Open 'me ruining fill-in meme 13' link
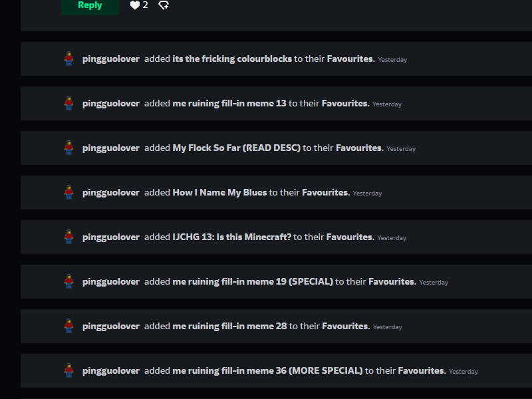532x399 pixels. coord(229,104)
